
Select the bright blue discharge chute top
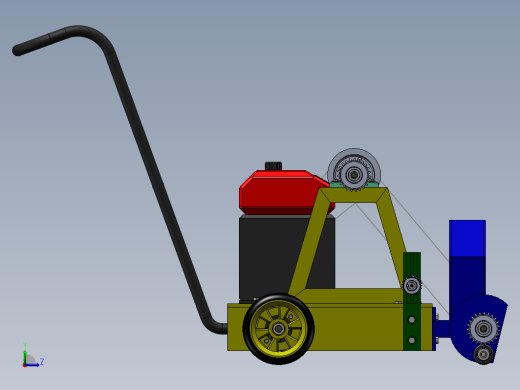[467, 238]
